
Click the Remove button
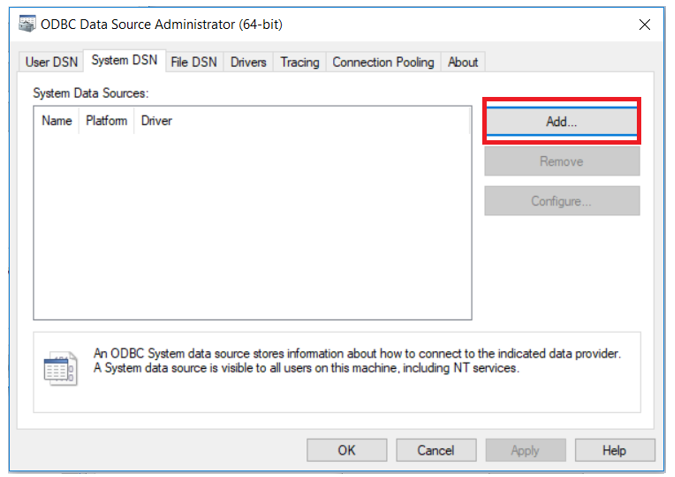point(562,161)
